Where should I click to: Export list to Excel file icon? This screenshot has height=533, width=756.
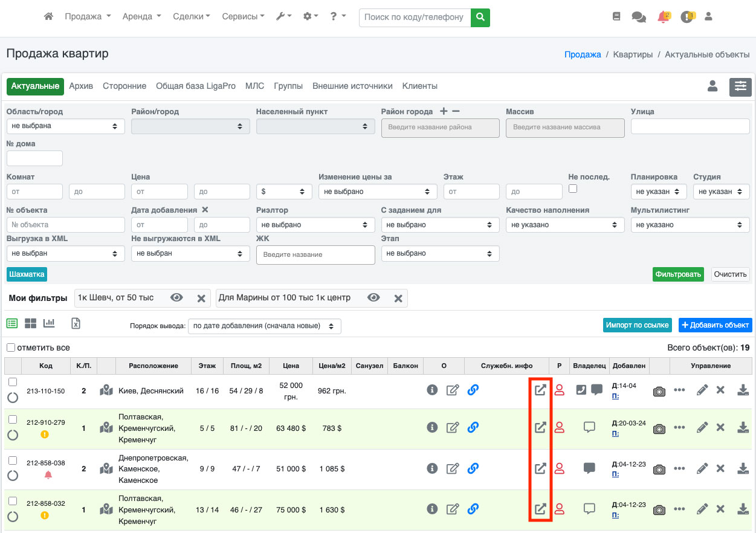(76, 323)
